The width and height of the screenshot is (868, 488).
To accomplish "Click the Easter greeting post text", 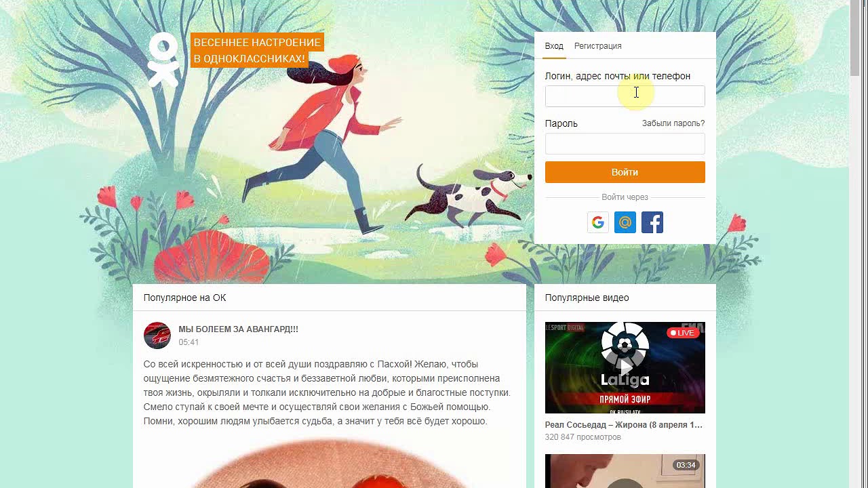I will pos(328,392).
